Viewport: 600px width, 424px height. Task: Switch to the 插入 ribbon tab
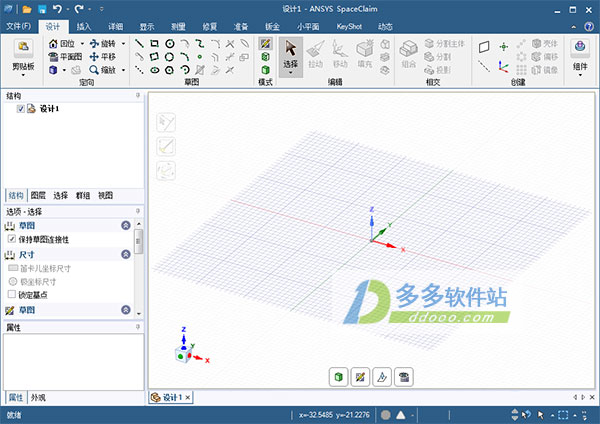point(84,26)
